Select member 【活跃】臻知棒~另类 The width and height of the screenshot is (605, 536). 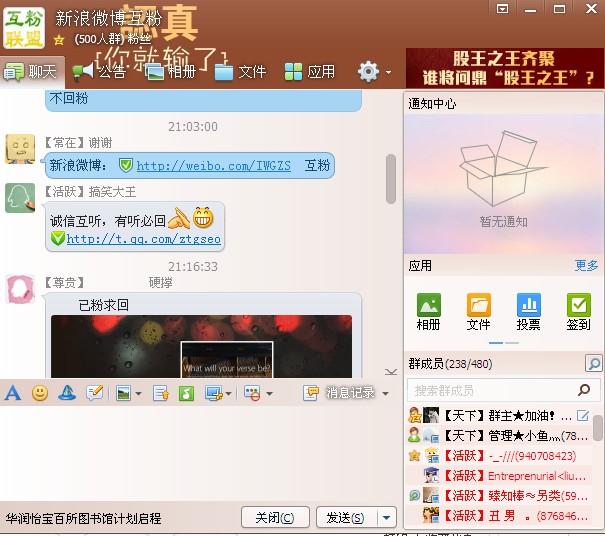click(x=499, y=496)
